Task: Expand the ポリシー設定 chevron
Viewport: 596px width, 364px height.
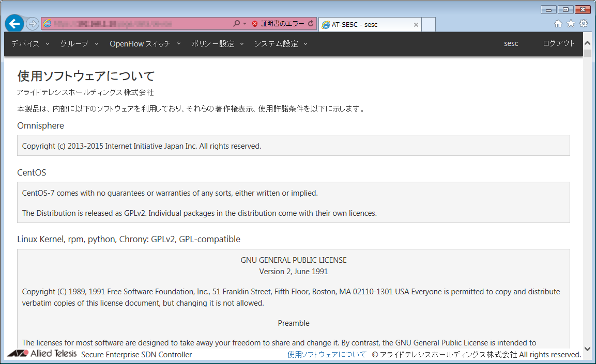Action: click(x=242, y=44)
